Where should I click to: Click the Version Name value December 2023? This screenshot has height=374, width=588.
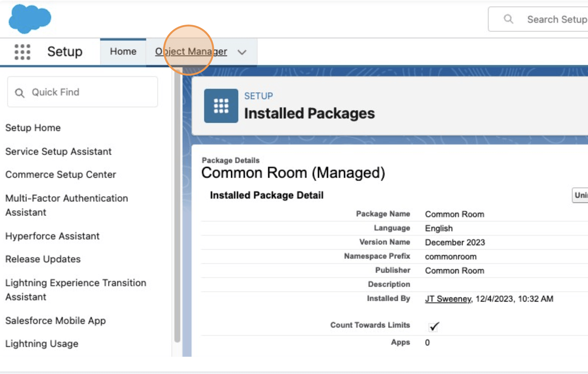point(455,243)
